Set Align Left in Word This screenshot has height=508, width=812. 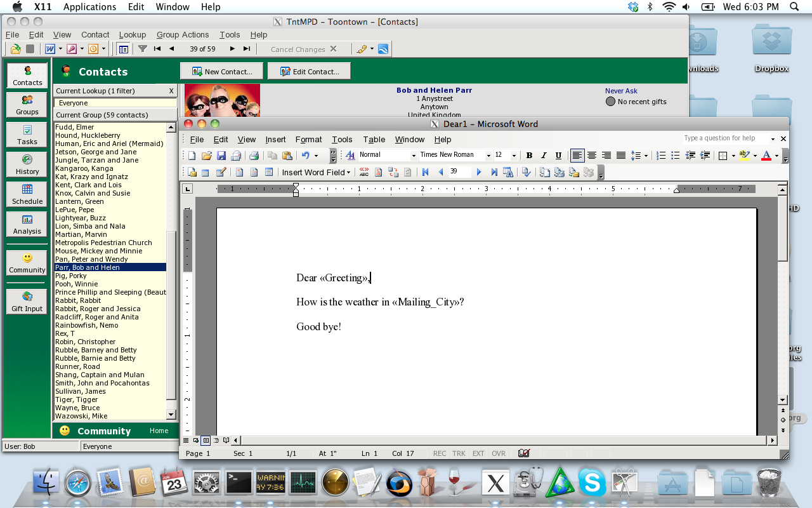click(x=577, y=156)
